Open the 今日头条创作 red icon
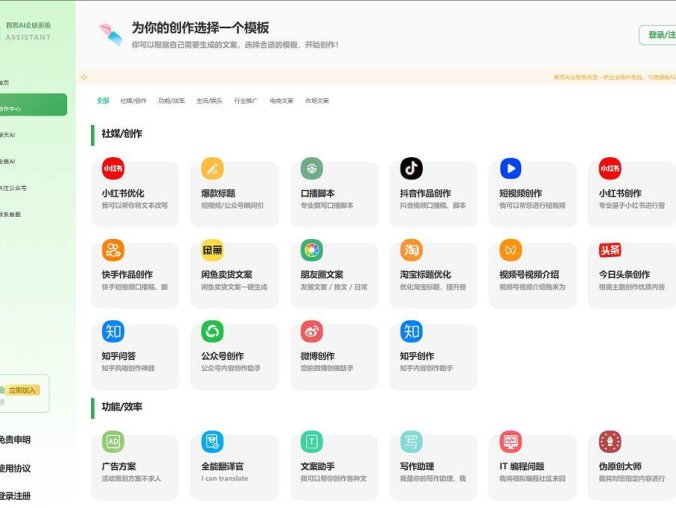The image size is (676, 508). [x=610, y=250]
